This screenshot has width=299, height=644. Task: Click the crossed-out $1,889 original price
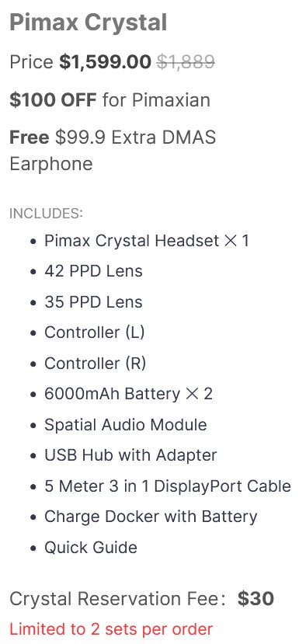[x=186, y=62]
